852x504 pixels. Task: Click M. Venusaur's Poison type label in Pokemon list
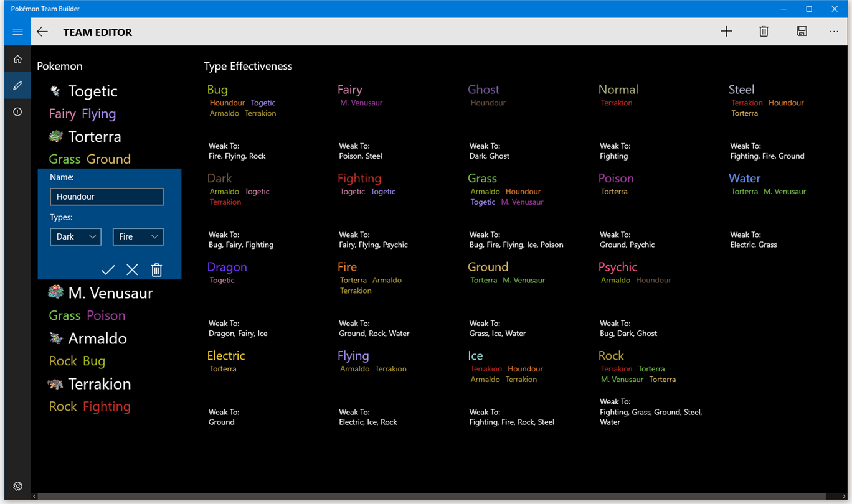coord(106,315)
